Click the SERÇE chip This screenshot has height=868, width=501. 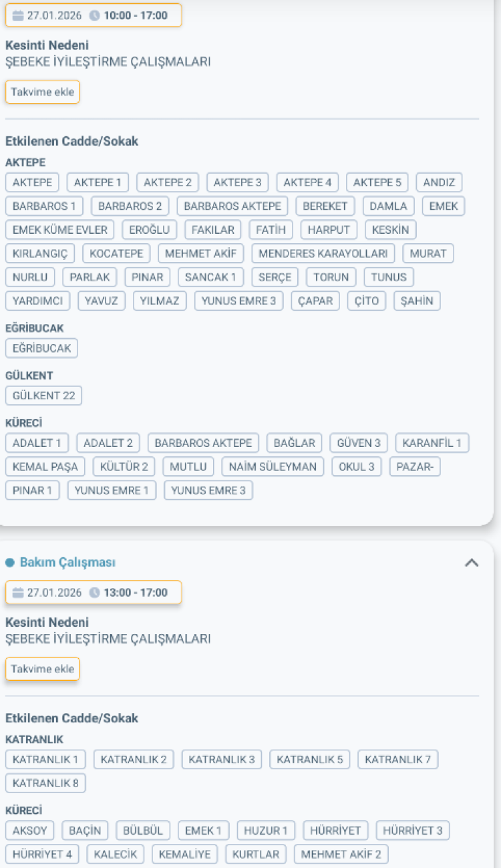[275, 277]
